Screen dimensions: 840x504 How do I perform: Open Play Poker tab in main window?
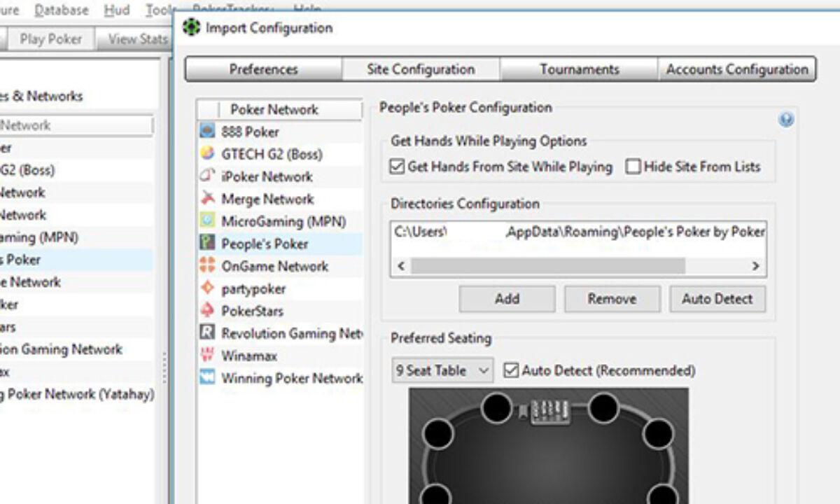[50, 39]
